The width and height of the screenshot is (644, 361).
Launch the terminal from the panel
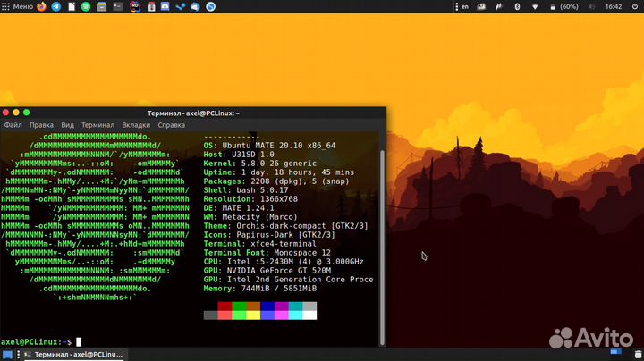coord(118,6)
